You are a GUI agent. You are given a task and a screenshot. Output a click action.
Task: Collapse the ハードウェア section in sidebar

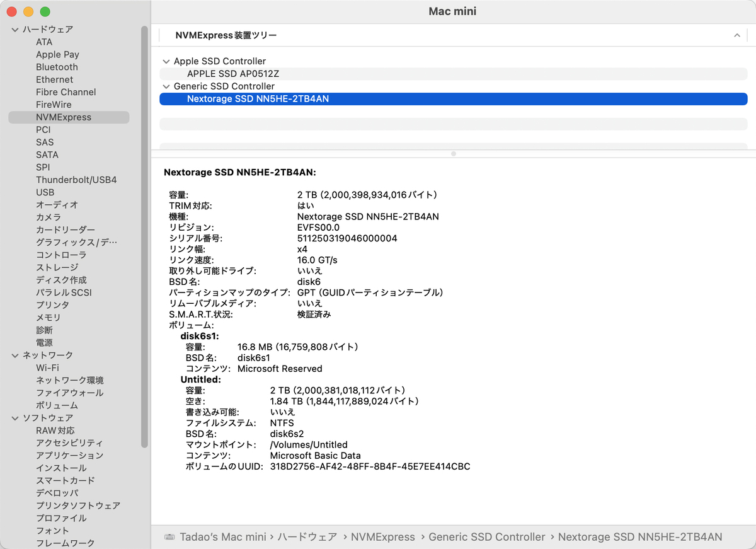coord(15,30)
